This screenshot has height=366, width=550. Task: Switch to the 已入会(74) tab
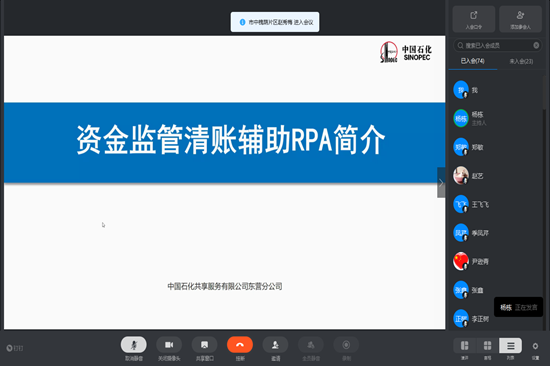tap(473, 61)
